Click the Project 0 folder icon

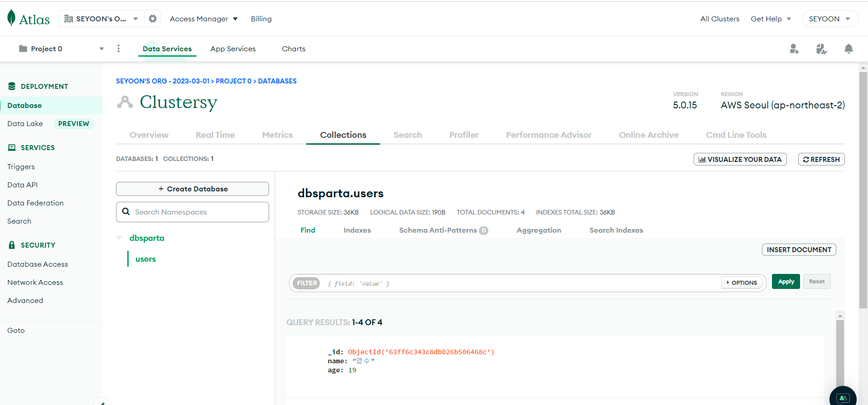[23, 49]
